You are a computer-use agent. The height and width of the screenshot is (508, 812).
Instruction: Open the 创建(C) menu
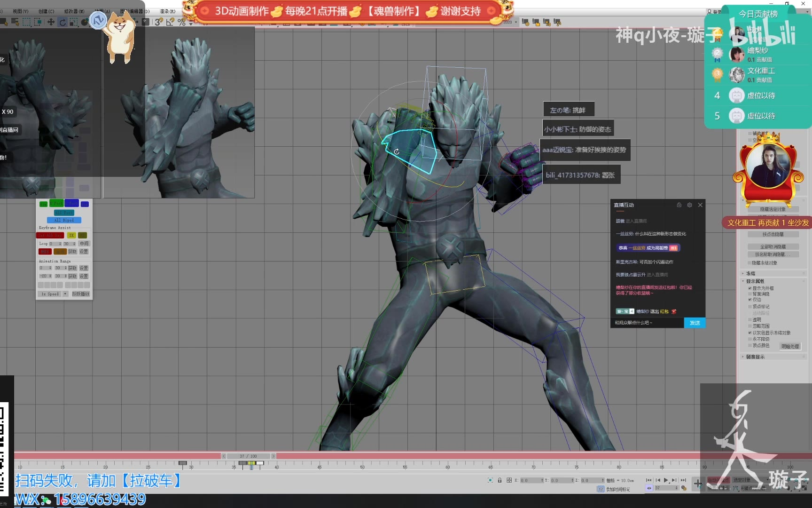46,11
